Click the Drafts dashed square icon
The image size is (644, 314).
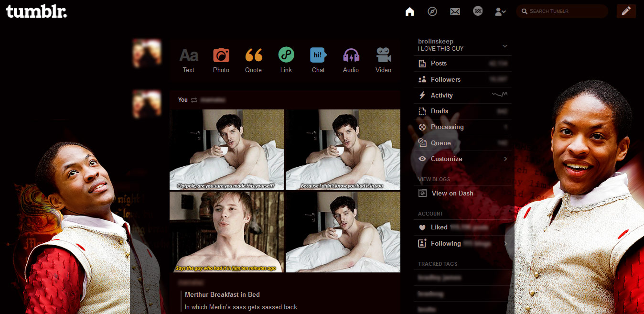pyautogui.click(x=422, y=111)
